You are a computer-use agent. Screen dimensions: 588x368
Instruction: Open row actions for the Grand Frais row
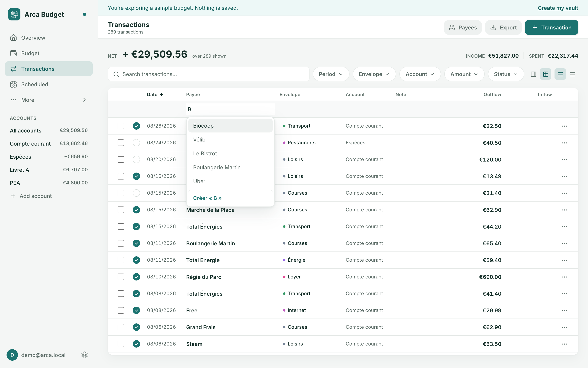pos(565,327)
